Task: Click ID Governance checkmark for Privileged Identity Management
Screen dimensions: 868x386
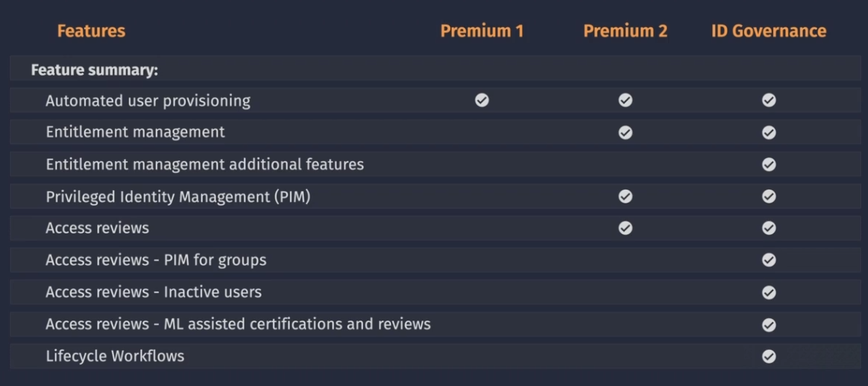Action: pos(769,196)
